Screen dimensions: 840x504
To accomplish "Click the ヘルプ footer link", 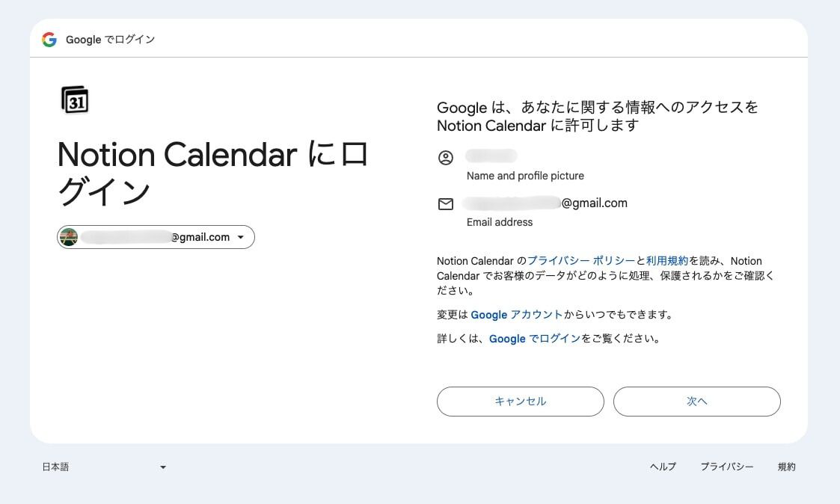I will click(662, 467).
